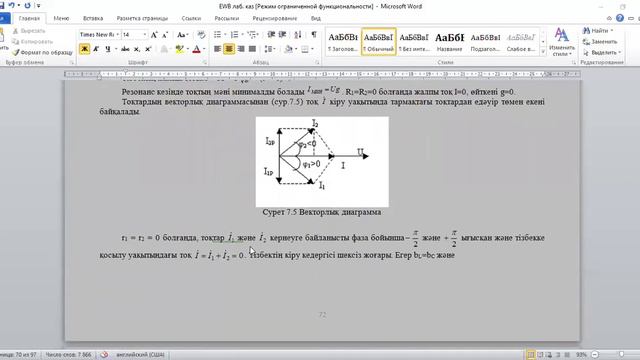Click Формат по образцу button
The height and width of the screenshot is (360, 640).
click(42, 52)
